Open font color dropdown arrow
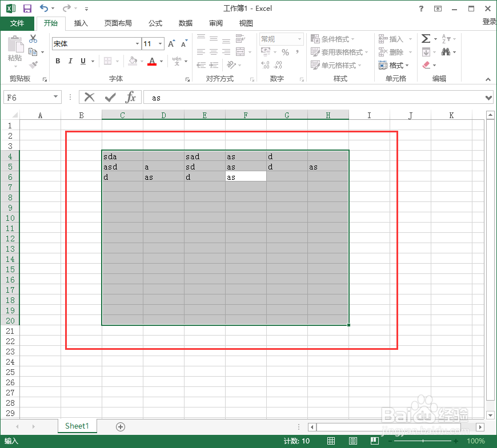This screenshot has width=497, height=448. [161, 61]
